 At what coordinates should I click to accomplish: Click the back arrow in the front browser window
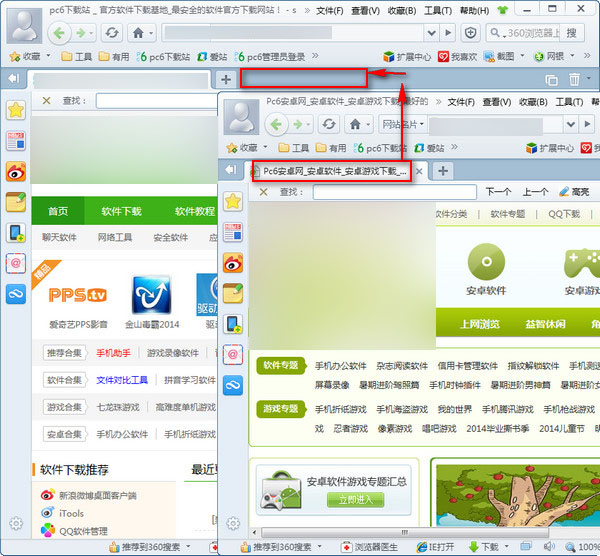[276, 124]
